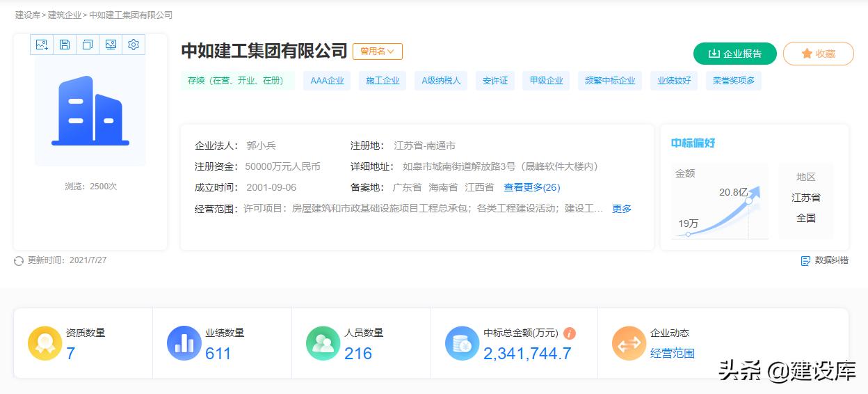Image resolution: width=868 pixels, height=394 pixels.
Task: Select the A级纳税人 tag
Action: coord(441,81)
